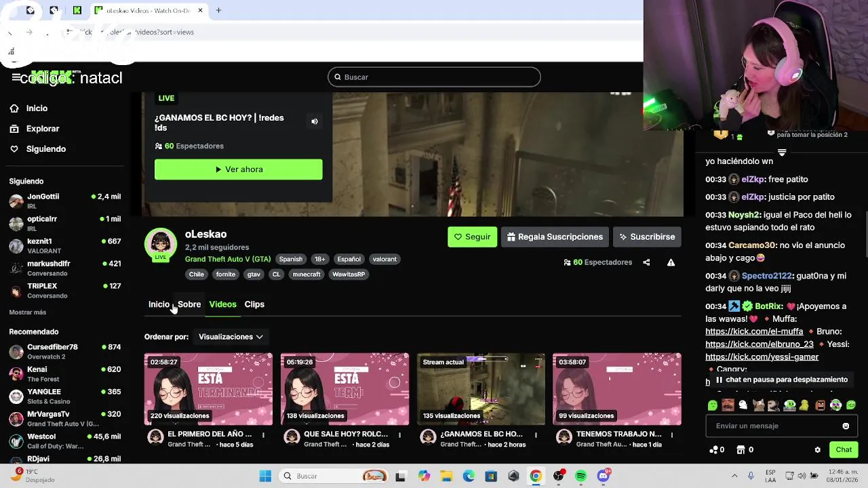Select the minecraft tag

pyautogui.click(x=307, y=274)
